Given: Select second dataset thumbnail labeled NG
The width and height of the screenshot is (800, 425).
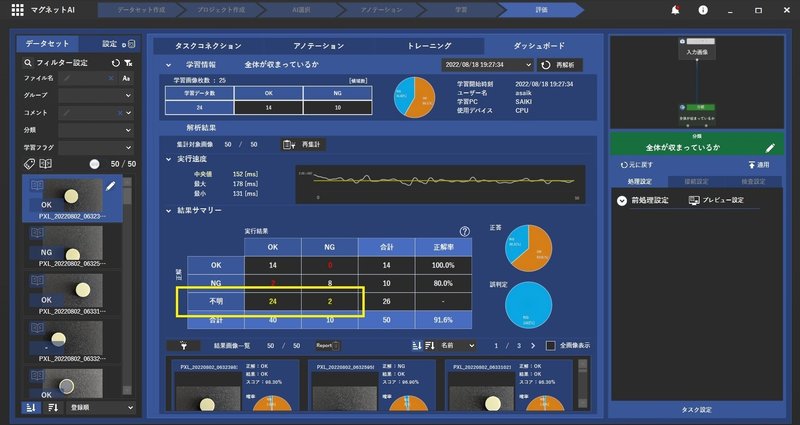Looking at the screenshot, I should [x=72, y=246].
